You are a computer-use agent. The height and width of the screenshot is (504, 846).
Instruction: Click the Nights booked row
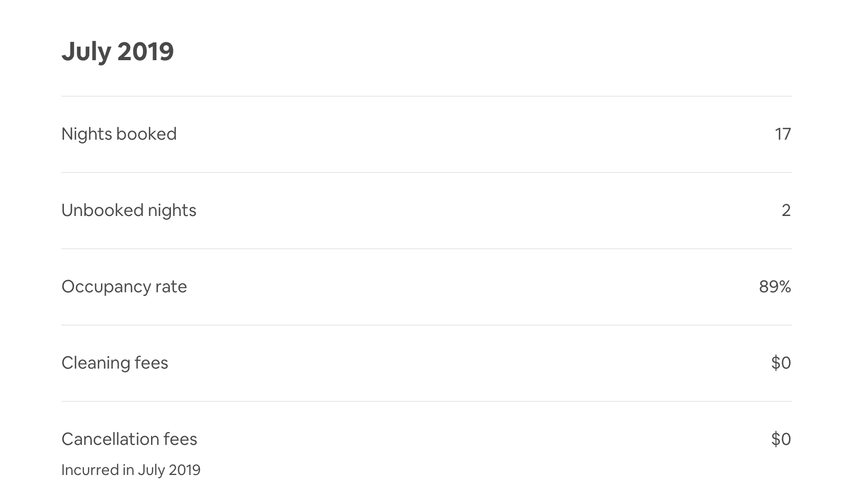426,134
